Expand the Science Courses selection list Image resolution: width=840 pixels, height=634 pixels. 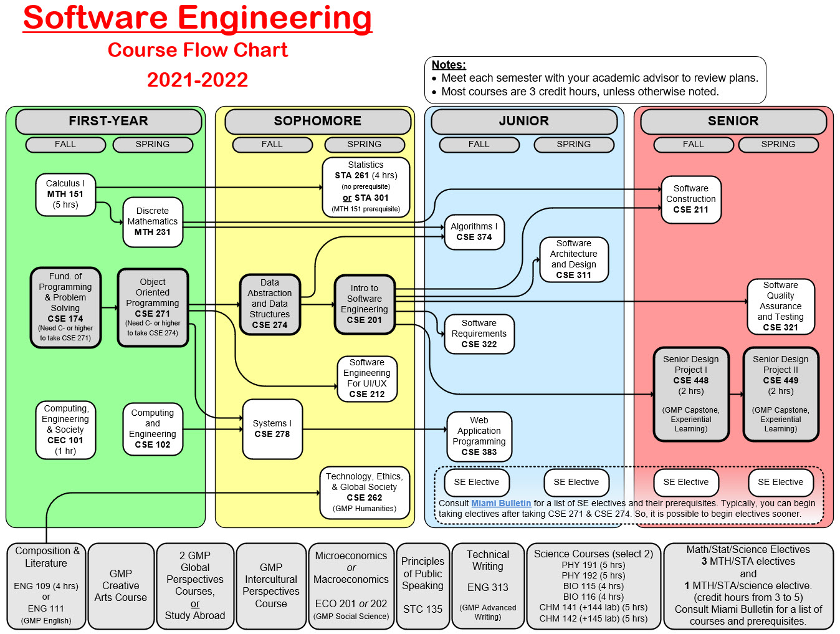(x=594, y=586)
